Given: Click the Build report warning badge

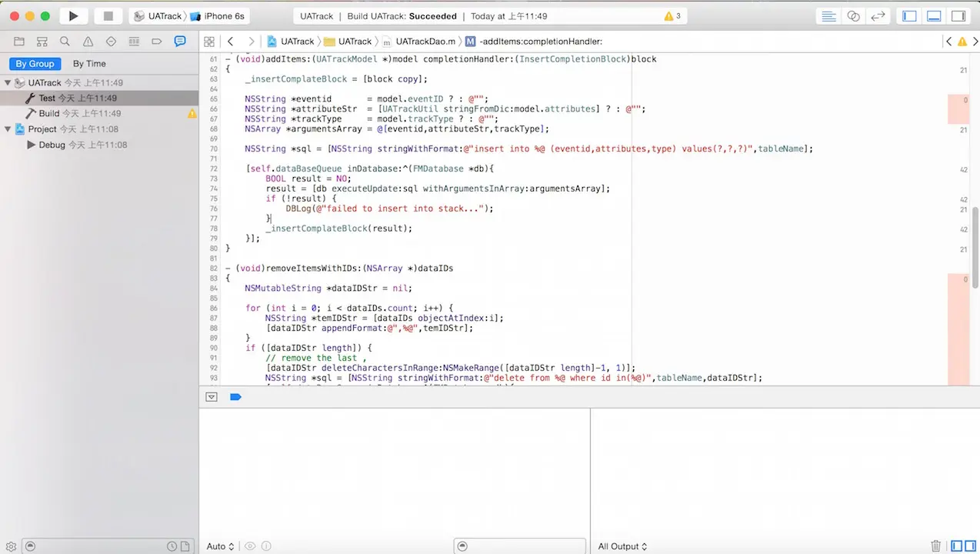Looking at the screenshot, I should point(192,114).
